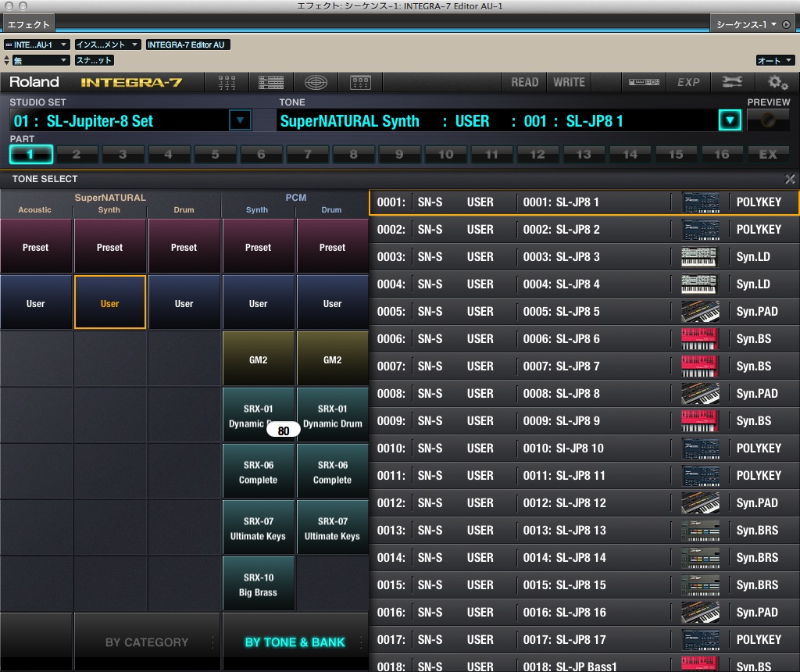Image resolution: width=800 pixels, height=672 pixels.
Task: Click the Preview knob button
Action: point(768,120)
